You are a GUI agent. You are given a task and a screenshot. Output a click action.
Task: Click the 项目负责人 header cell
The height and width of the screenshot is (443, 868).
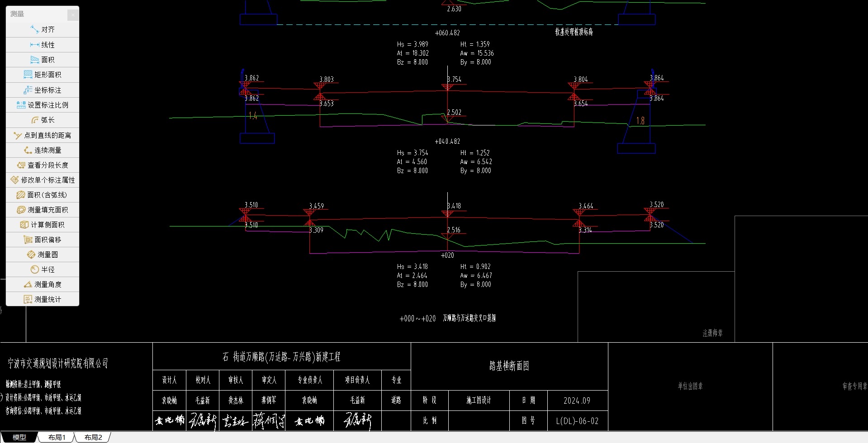pyautogui.click(x=357, y=380)
